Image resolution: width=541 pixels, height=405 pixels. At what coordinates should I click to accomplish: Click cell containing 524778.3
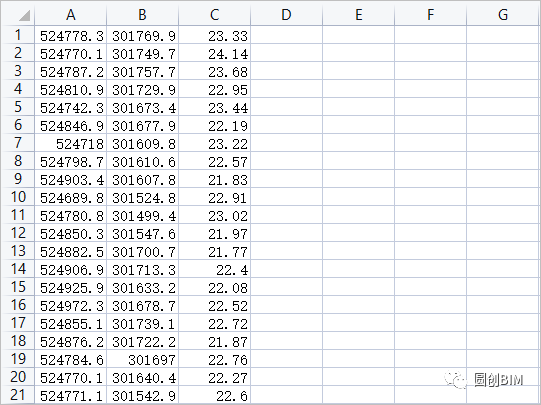pos(71,35)
